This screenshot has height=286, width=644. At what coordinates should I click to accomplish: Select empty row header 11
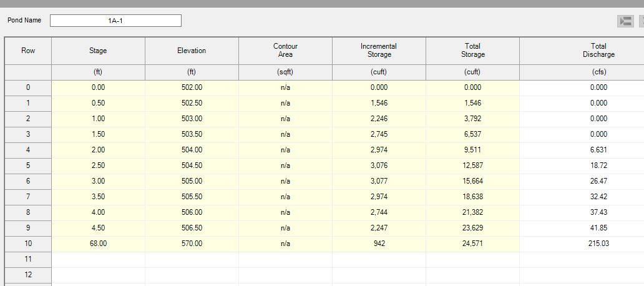[28, 259]
